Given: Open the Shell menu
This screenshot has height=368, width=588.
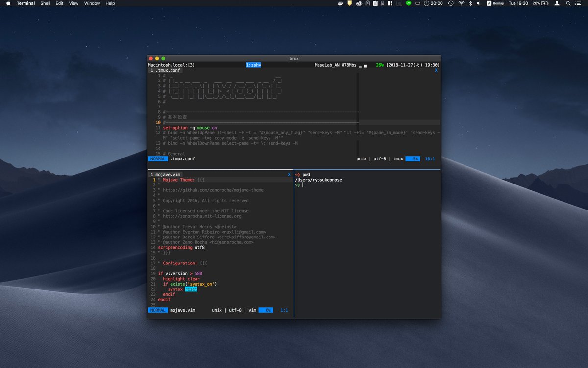Looking at the screenshot, I should click(45, 3).
